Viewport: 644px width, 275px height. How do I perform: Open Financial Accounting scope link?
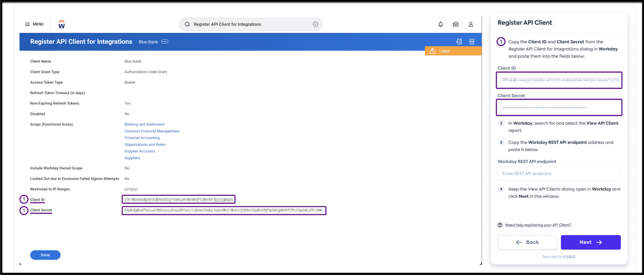click(142, 138)
